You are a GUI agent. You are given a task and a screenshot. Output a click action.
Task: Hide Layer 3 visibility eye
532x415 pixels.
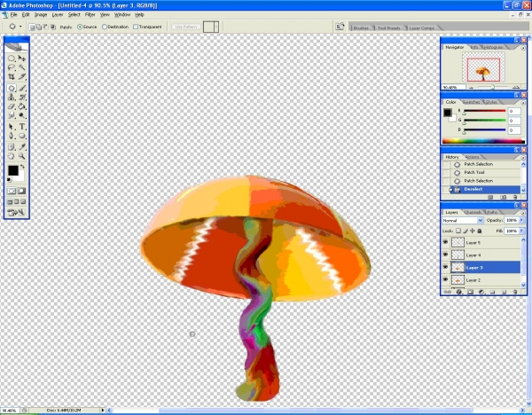point(445,267)
